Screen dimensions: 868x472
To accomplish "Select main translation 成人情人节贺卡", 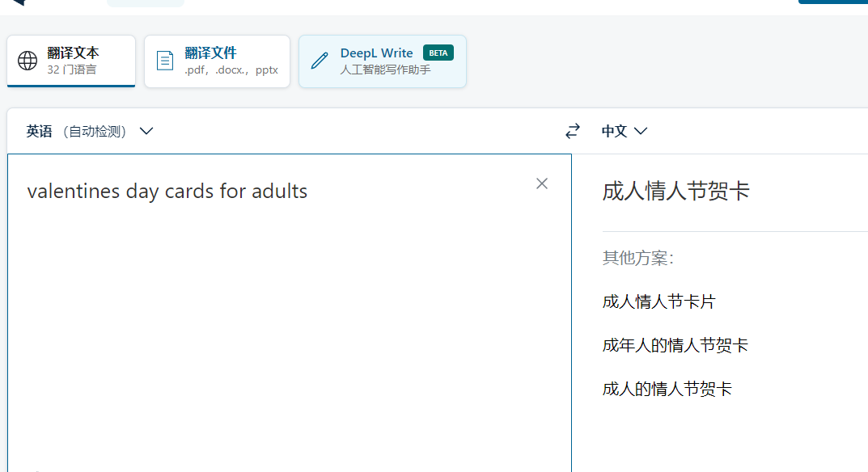I will [676, 191].
